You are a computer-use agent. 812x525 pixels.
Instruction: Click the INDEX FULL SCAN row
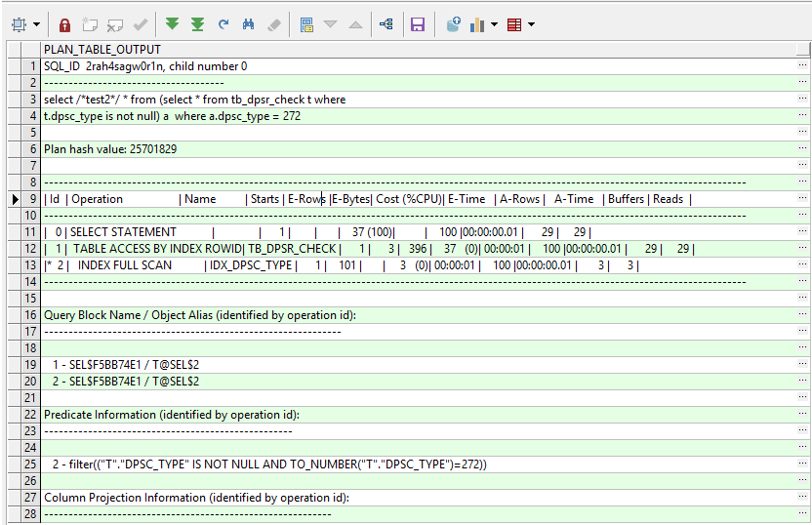419,265
